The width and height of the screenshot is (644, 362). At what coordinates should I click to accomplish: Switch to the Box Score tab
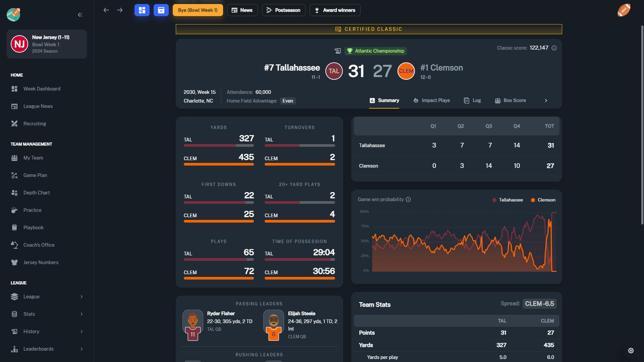(510, 100)
